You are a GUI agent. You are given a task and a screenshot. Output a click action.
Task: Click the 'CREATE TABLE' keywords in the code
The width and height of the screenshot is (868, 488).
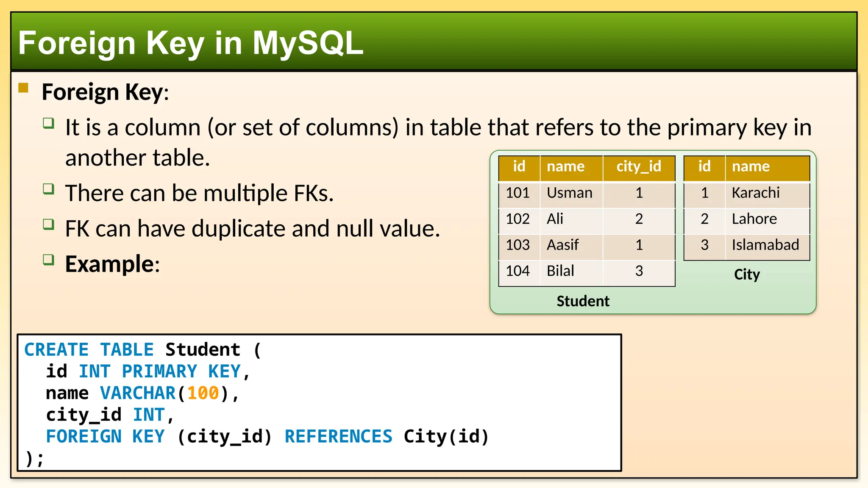coord(89,350)
